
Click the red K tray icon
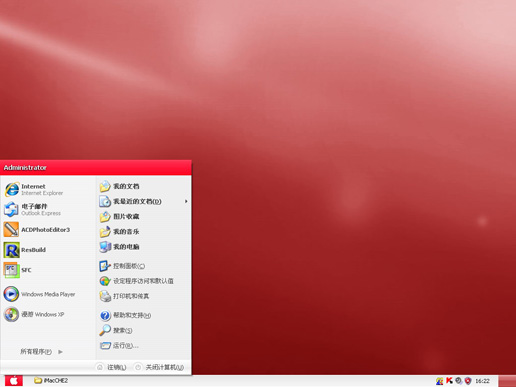point(449,380)
